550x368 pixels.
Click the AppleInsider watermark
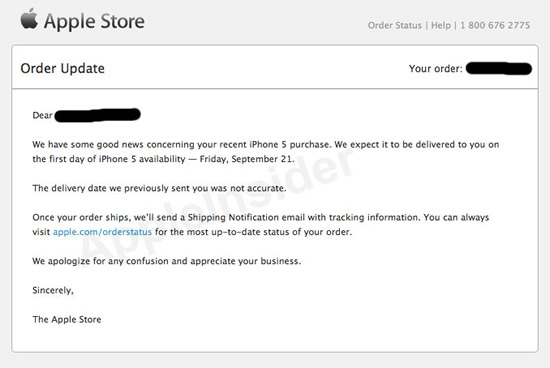pyautogui.click(x=217, y=205)
